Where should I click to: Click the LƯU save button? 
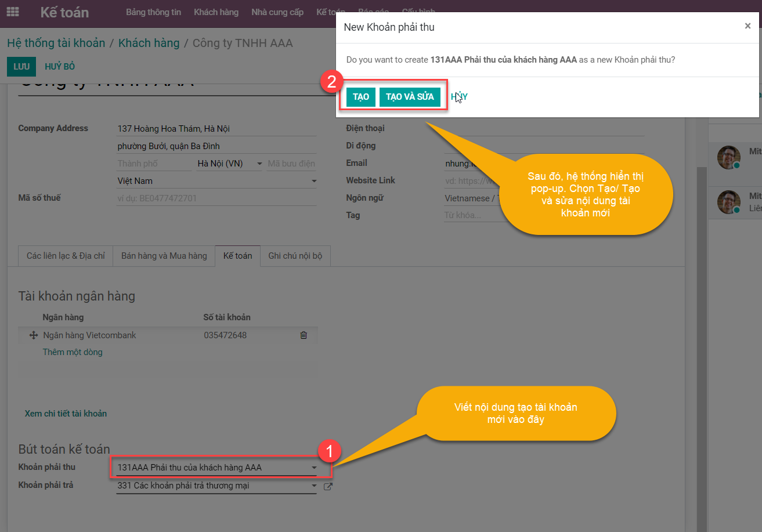[x=21, y=67]
